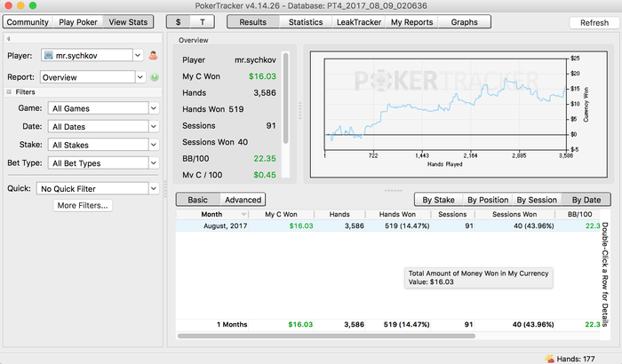The image size is (622, 364).
Task: Click the Hands Won column header
Action: tap(397, 214)
